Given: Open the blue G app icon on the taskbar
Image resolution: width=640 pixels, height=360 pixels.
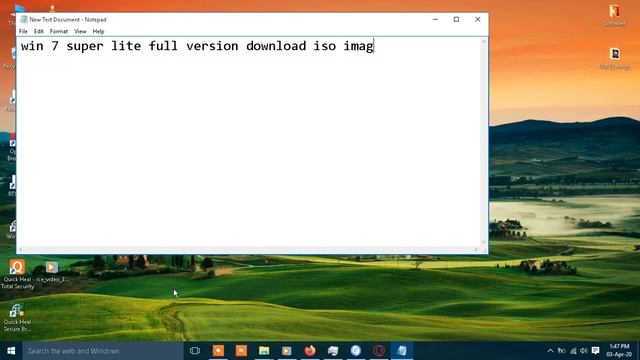Looking at the screenshot, I should pyautogui.click(x=356, y=351).
